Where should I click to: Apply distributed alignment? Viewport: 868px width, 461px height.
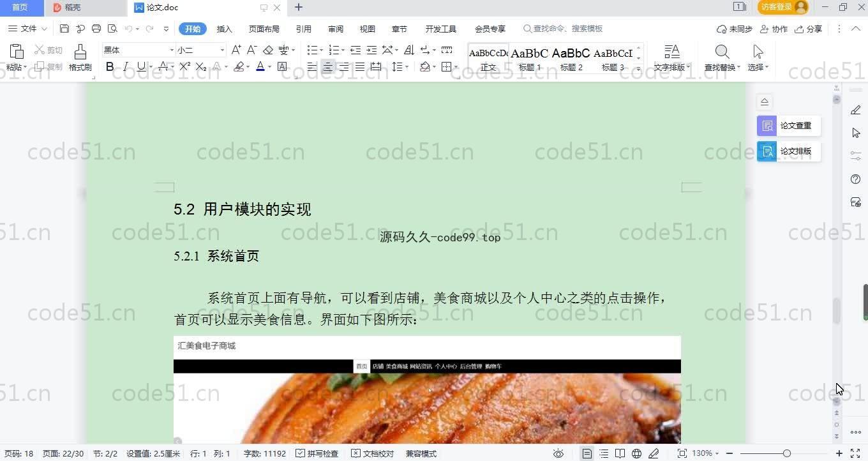coord(376,66)
